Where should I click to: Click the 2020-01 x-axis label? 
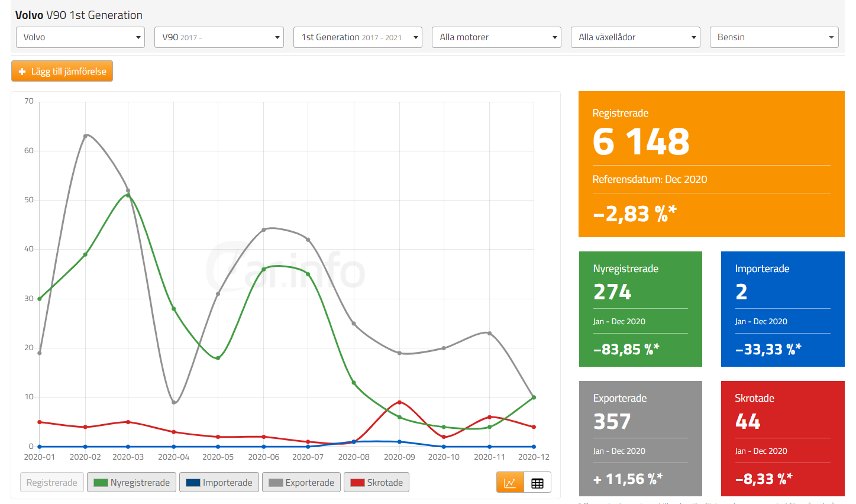pyautogui.click(x=39, y=457)
